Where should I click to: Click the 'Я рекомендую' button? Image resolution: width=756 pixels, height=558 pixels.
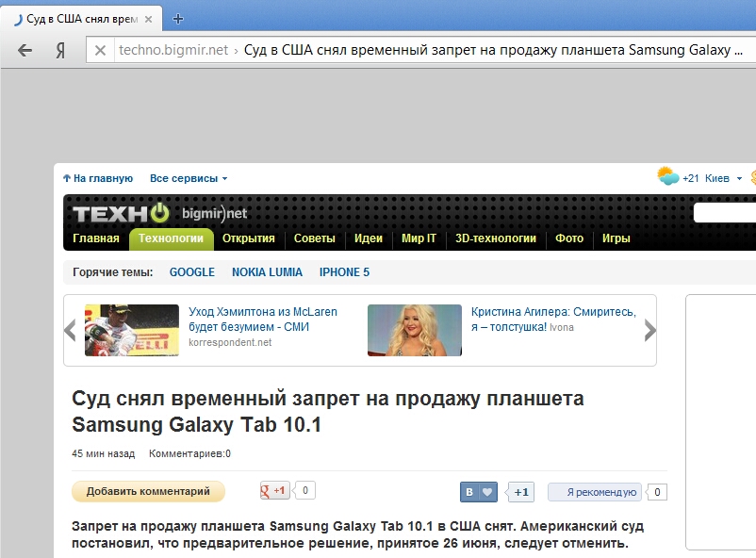point(595,492)
